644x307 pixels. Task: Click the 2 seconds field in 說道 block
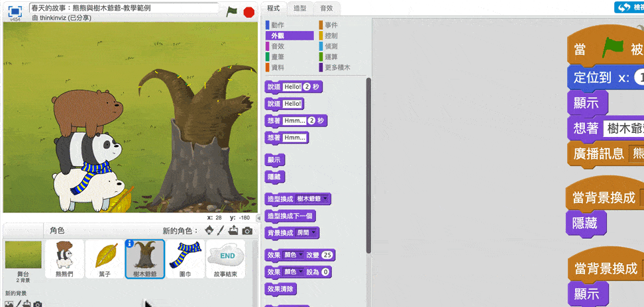(x=306, y=87)
